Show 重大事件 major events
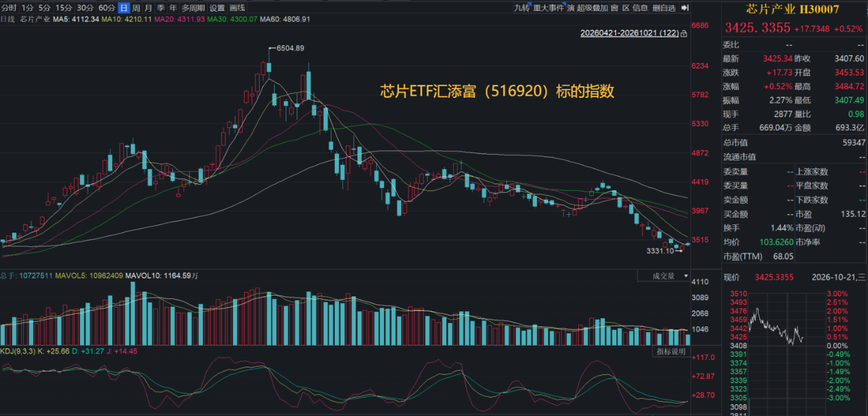 [548, 8]
